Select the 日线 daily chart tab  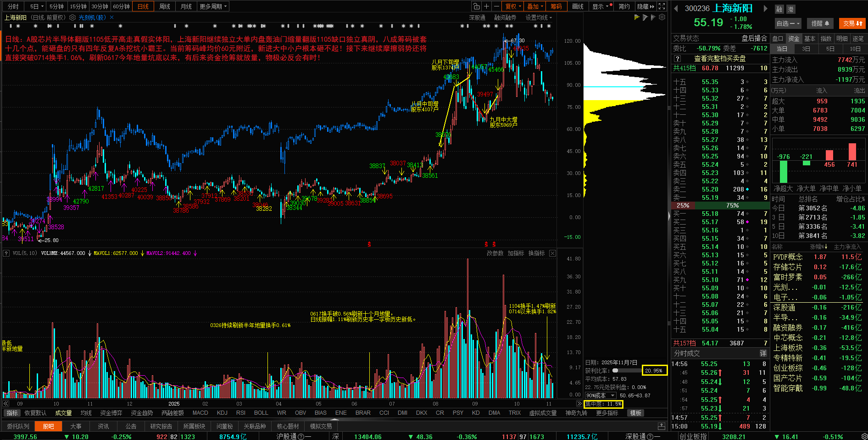point(143,6)
